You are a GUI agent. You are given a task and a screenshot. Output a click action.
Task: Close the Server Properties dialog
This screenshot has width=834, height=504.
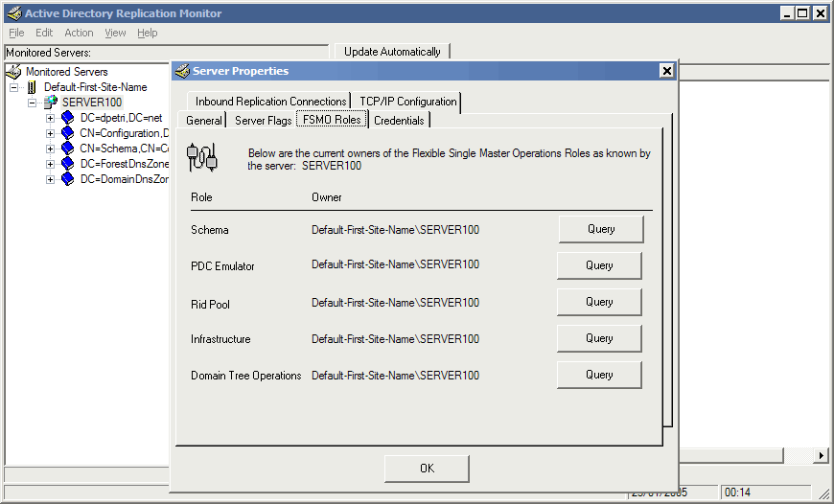[667, 71]
